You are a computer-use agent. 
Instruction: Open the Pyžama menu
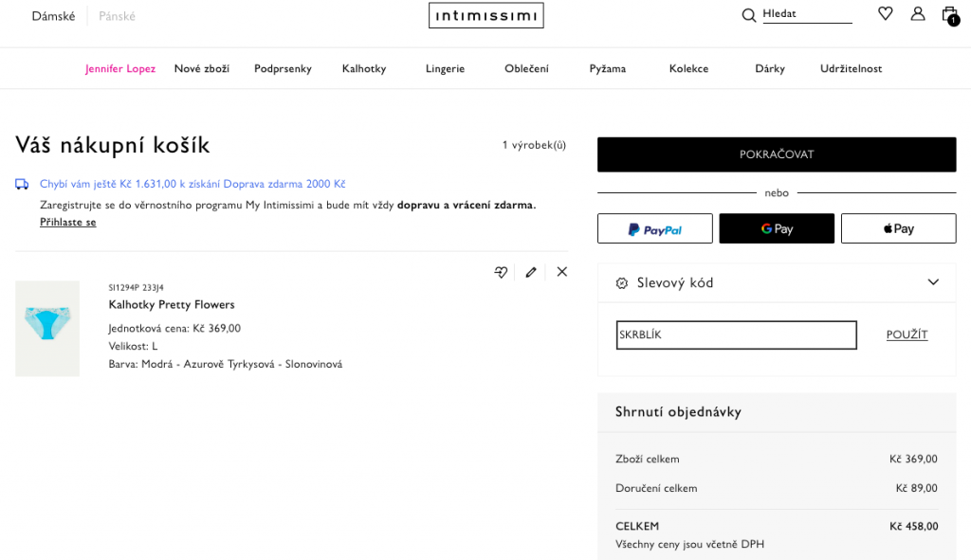pyautogui.click(x=608, y=68)
